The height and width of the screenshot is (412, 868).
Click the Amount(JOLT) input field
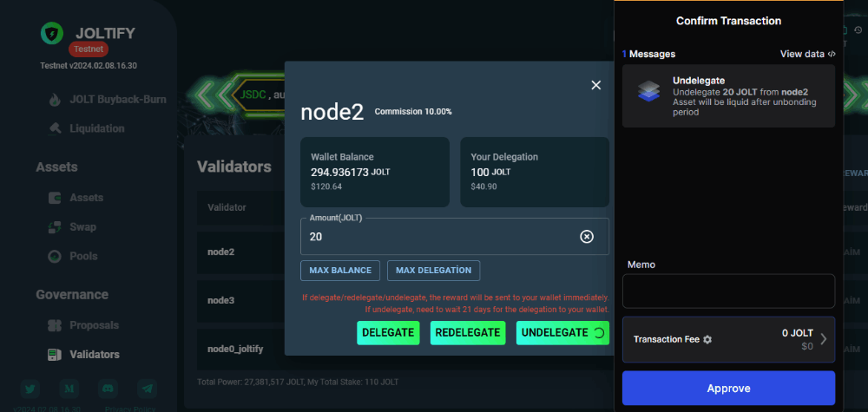(455, 237)
